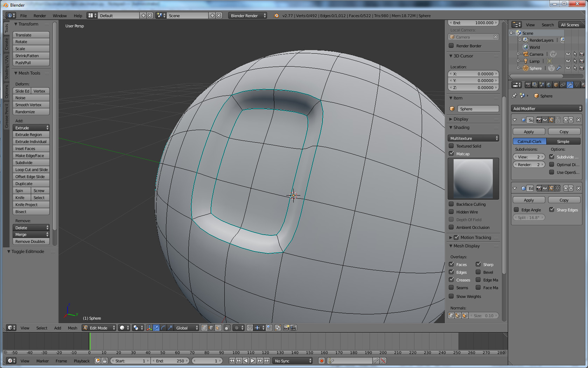Viewport: 588px width, 368px height.
Task: Select the rotate manipulator arc icon
Action: coord(163,328)
